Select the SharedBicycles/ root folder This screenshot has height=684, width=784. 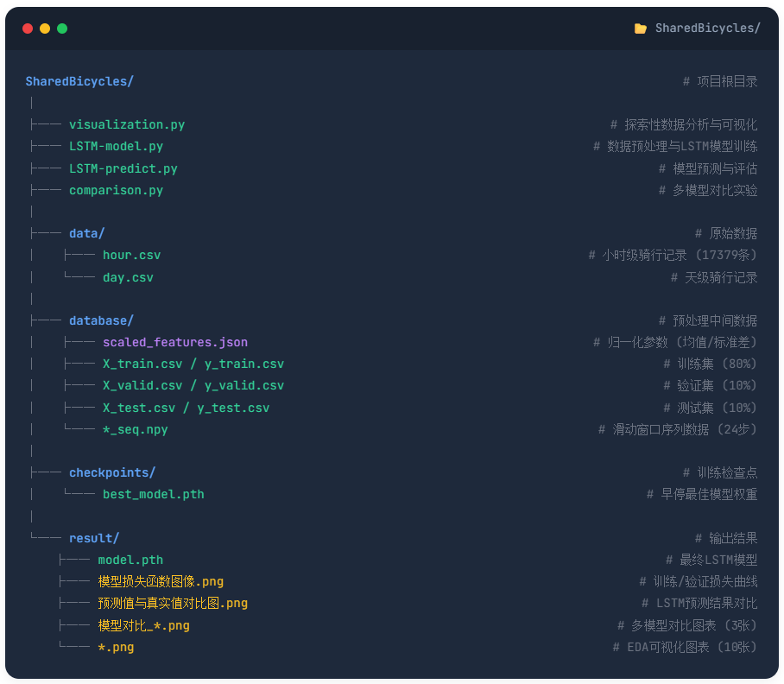point(79,81)
